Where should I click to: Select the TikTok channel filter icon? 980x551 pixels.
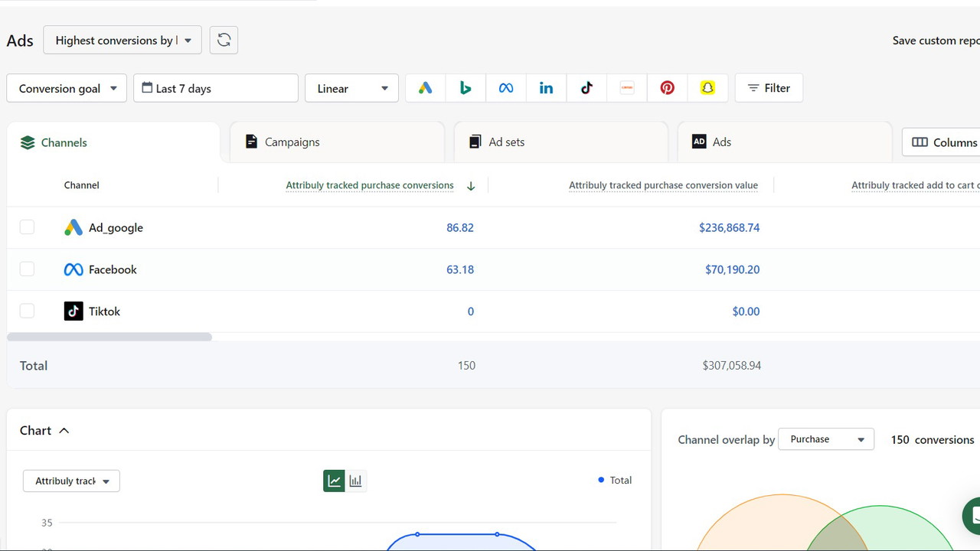(586, 88)
